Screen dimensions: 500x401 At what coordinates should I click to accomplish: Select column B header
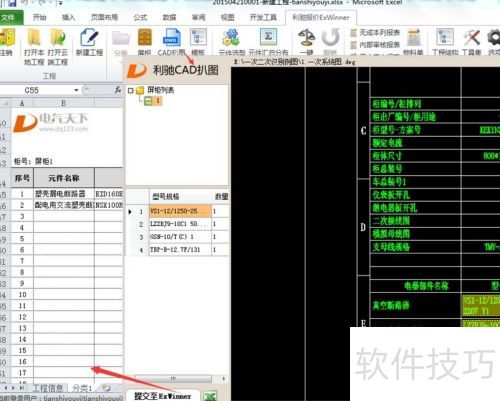coord(64,103)
